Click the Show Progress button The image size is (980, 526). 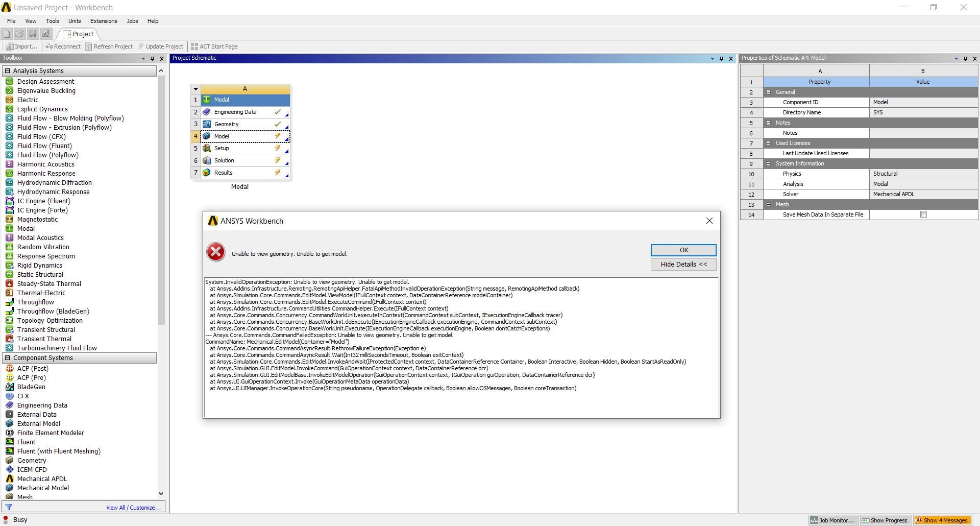(x=885, y=520)
